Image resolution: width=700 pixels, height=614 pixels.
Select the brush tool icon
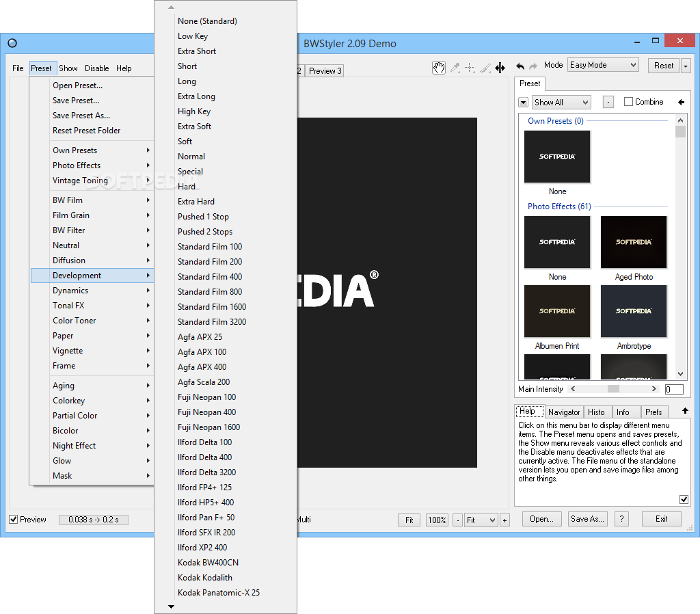point(485,68)
